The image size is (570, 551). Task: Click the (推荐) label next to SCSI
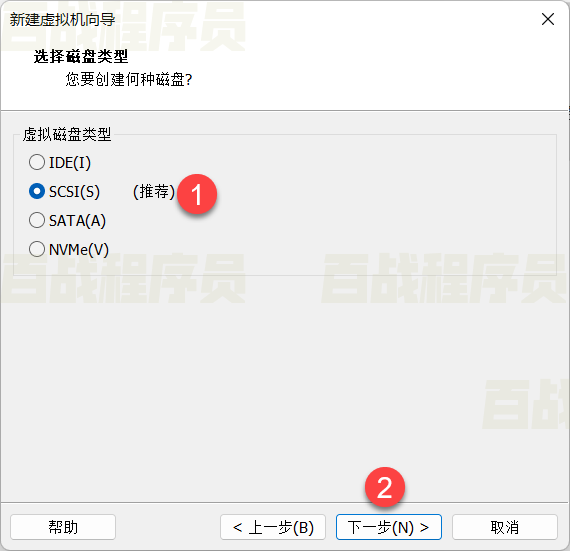pyautogui.click(x=154, y=192)
